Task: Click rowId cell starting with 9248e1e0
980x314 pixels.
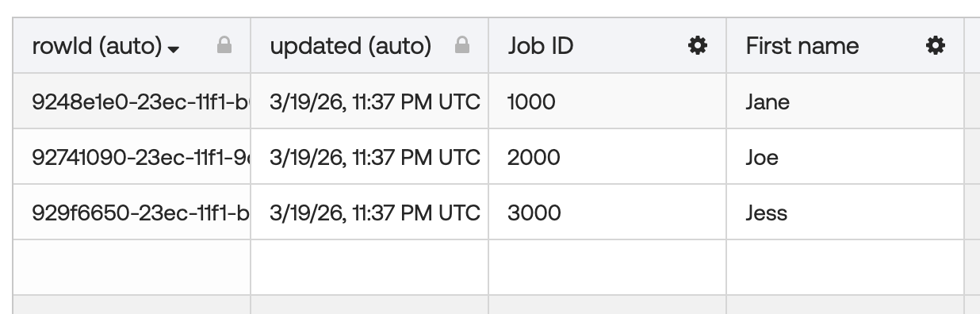Action: pyautogui.click(x=132, y=101)
